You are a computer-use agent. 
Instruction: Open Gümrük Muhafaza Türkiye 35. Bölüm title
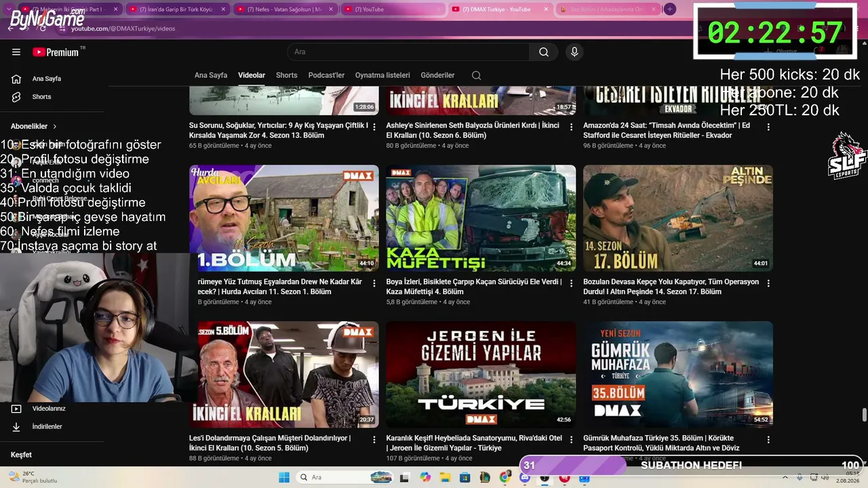click(x=661, y=443)
